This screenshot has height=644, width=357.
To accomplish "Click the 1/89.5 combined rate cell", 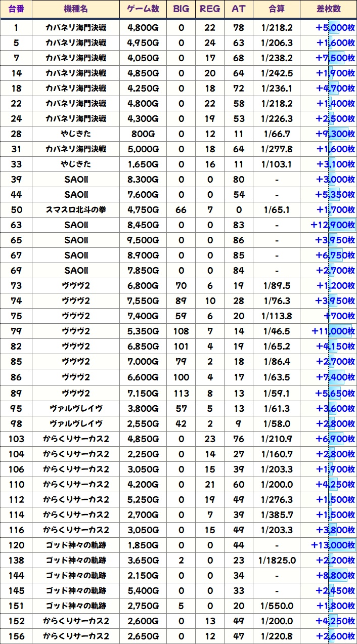I will [x=277, y=286].
